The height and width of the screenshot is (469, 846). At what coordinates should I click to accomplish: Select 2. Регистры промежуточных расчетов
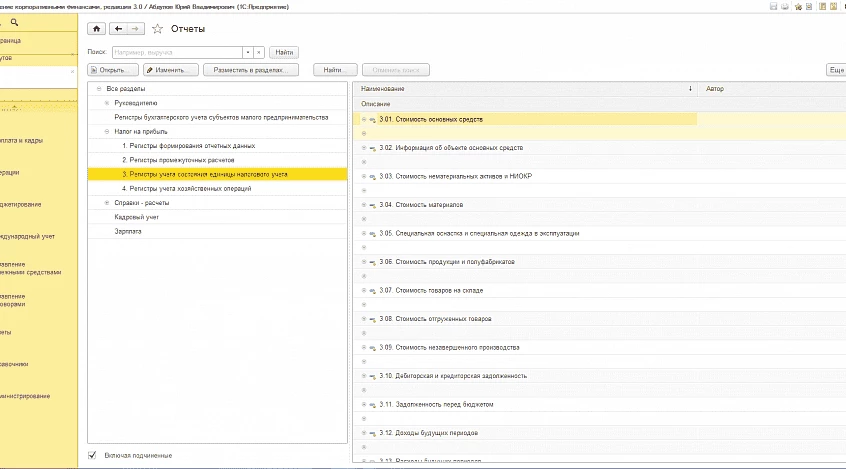click(x=178, y=160)
